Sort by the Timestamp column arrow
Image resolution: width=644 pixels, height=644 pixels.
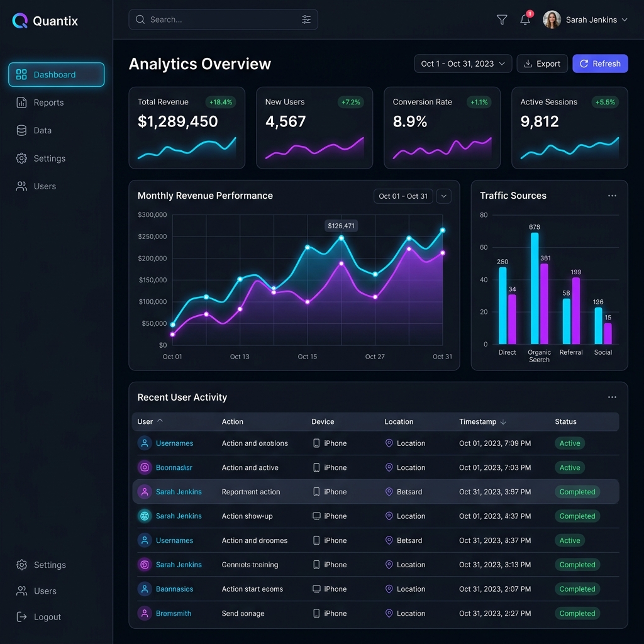[x=503, y=422]
